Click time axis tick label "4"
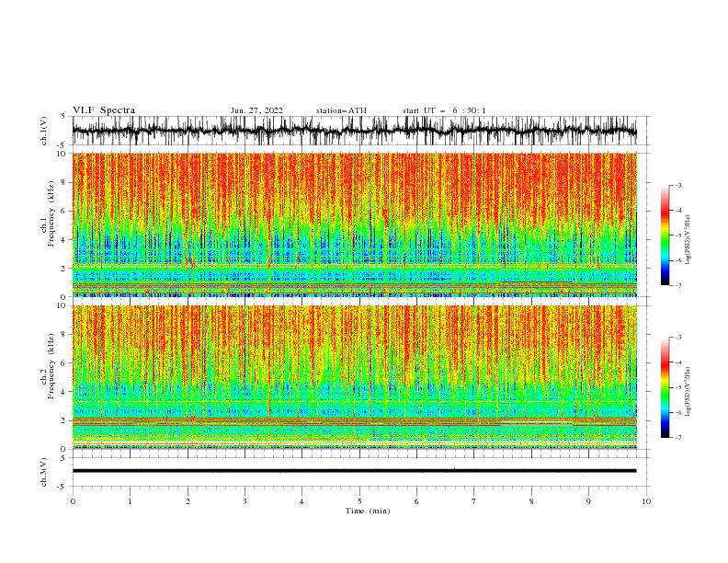Viewport: 728px width, 563px height. point(301,501)
